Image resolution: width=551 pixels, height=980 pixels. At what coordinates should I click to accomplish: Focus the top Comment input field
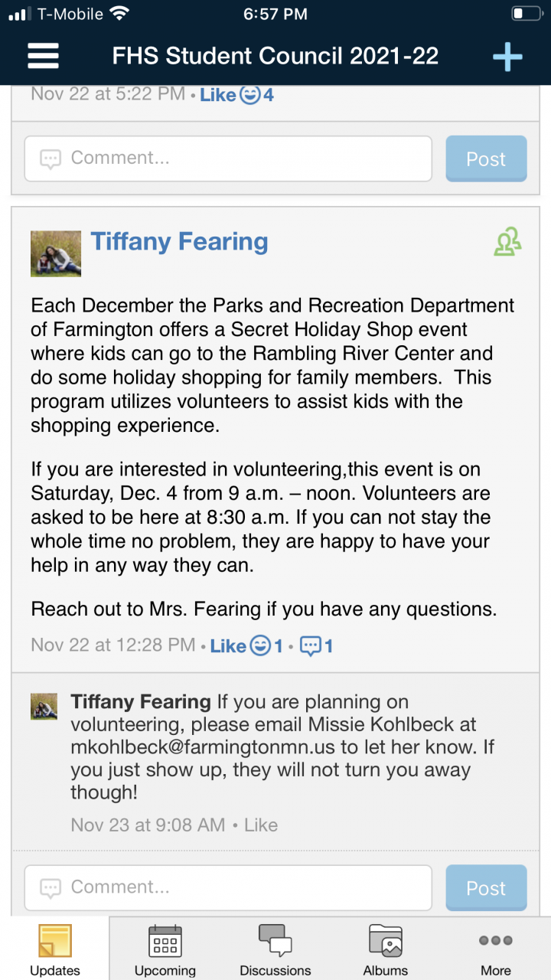tap(228, 158)
